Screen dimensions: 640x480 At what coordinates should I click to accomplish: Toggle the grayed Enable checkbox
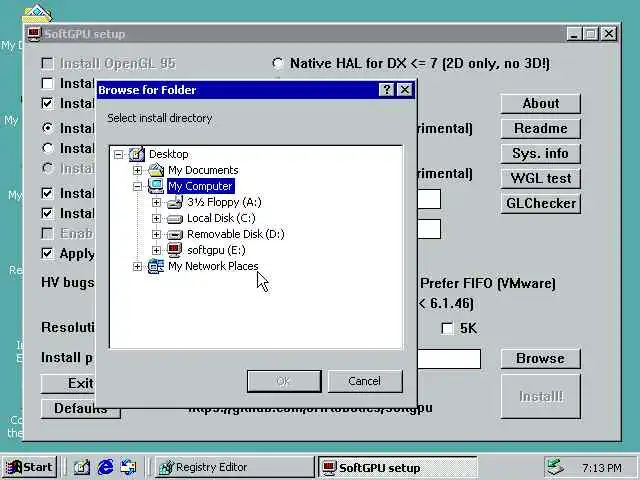point(47,233)
